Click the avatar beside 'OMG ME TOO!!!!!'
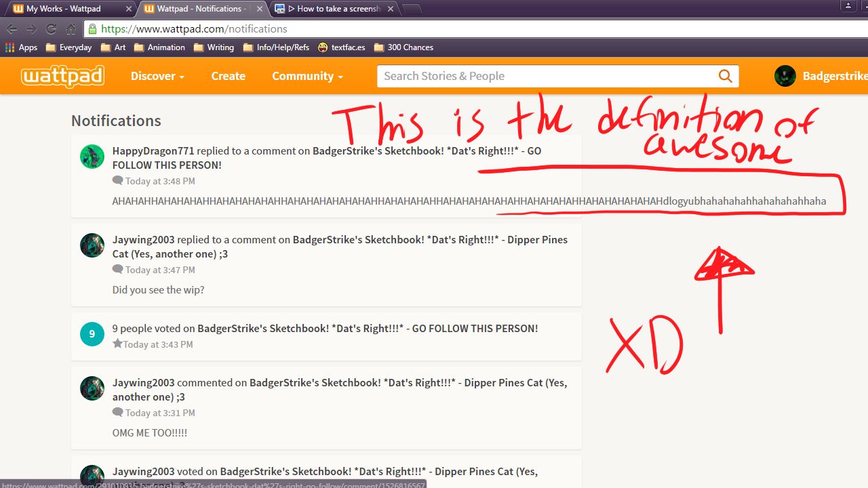Image resolution: width=868 pixels, height=488 pixels. coord(92,388)
